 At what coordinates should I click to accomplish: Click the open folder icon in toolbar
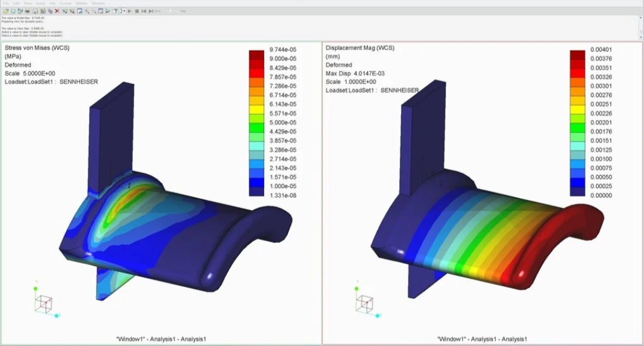click(x=6, y=11)
